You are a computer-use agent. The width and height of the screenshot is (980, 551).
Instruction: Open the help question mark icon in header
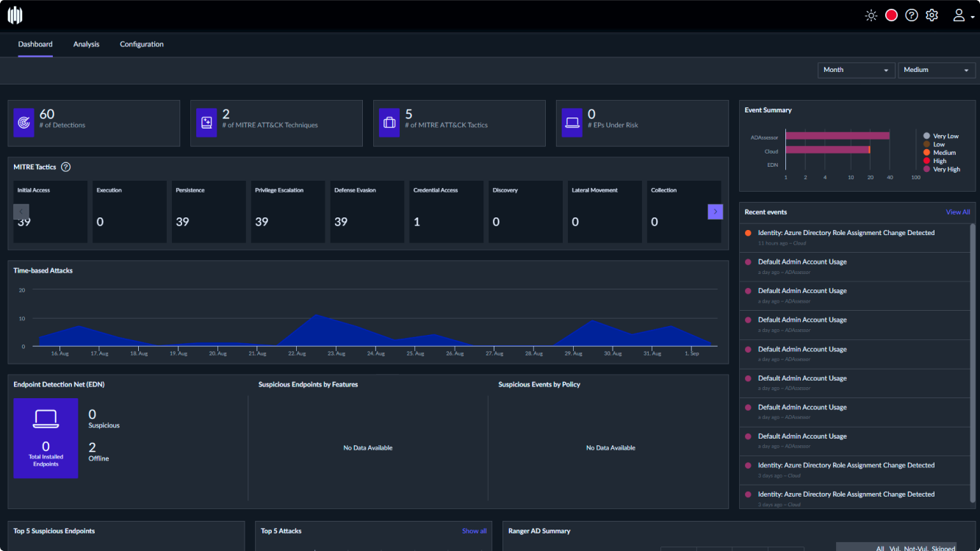[x=912, y=15]
